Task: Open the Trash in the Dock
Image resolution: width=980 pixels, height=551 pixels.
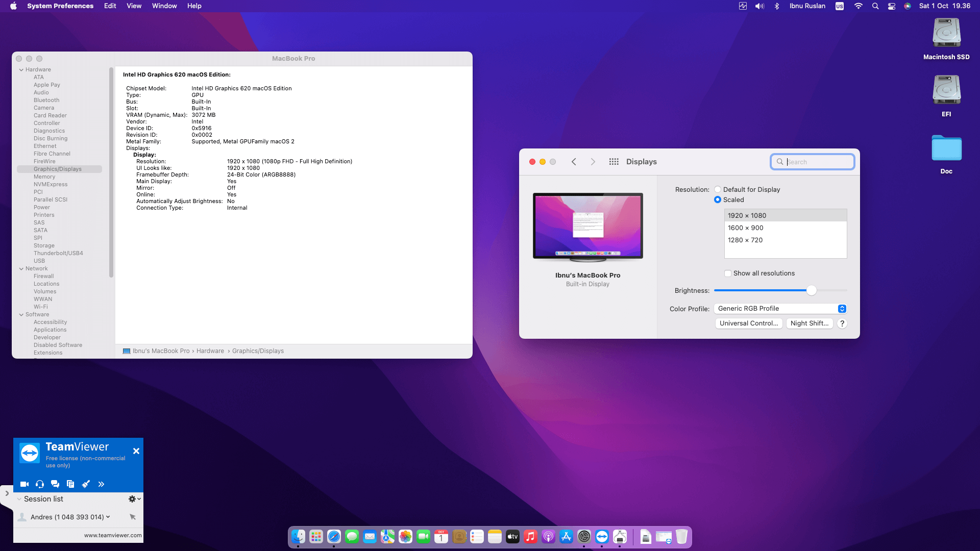Action: [681, 537]
